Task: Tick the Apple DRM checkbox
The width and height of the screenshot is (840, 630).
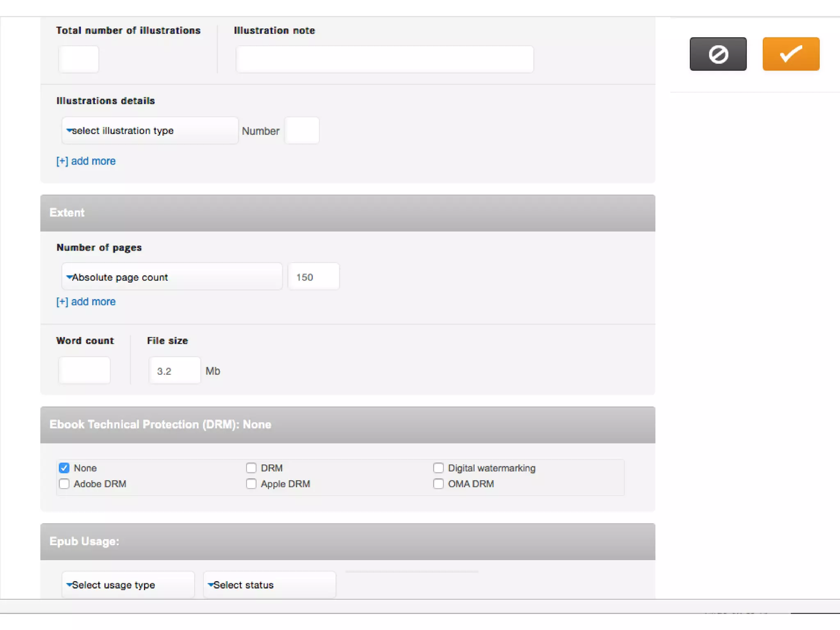Action: pos(251,484)
